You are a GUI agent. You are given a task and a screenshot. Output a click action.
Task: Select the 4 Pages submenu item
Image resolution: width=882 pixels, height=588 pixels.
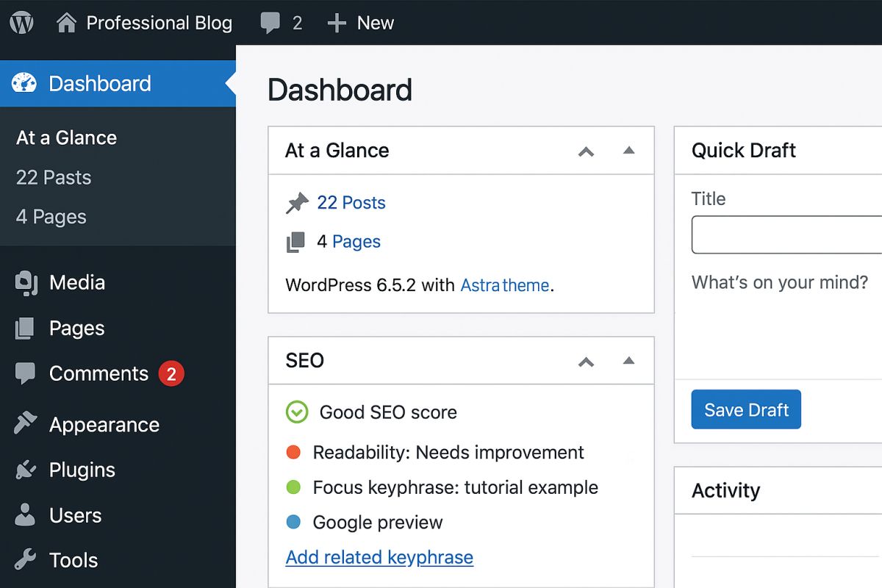51,217
